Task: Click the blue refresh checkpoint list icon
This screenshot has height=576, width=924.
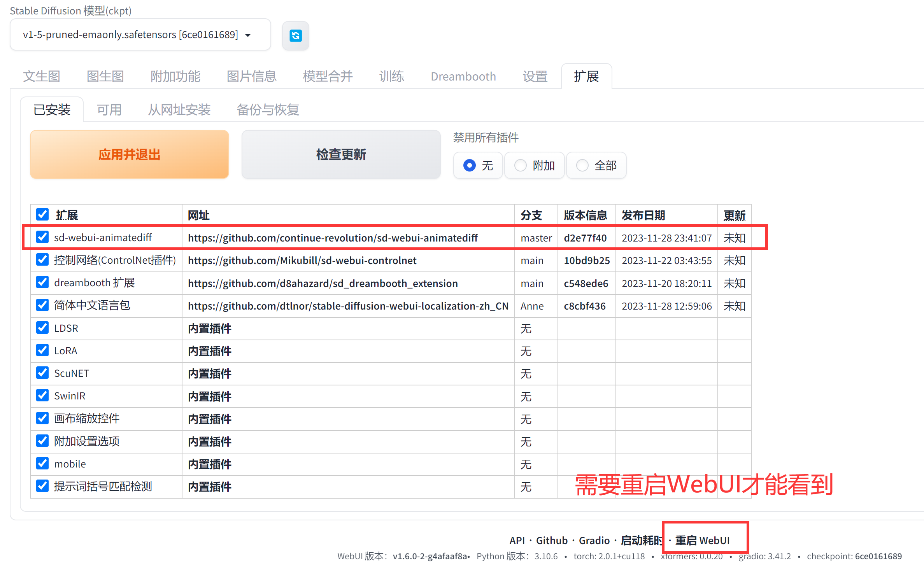Action: pyautogui.click(x=296, y=36)
